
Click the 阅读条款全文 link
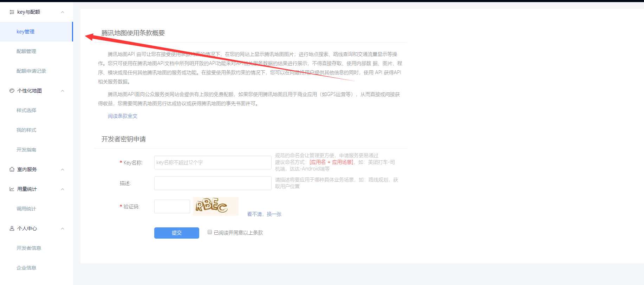pyautogui.click(x=123, y=116)
